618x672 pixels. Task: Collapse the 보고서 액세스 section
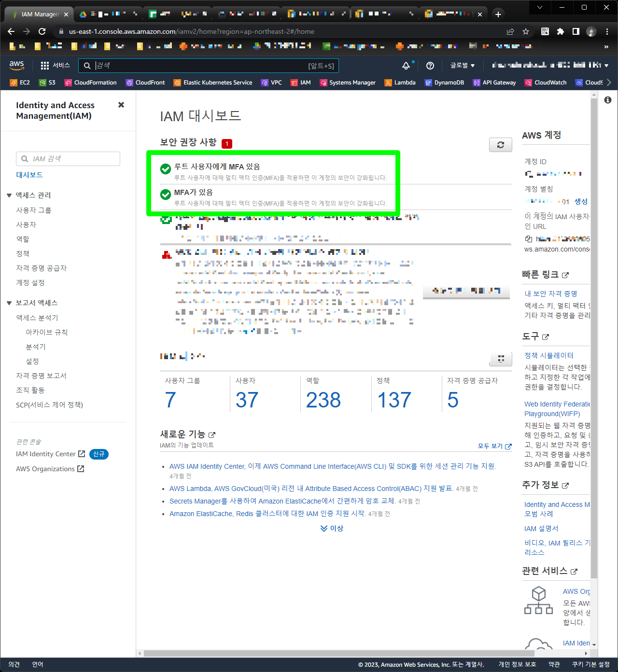coord(9,303)
